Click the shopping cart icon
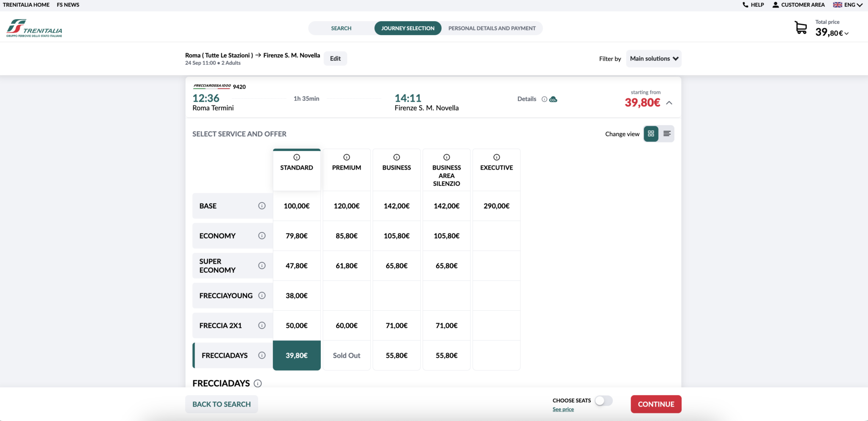The height and width of the screenshot is (421, 868). click(x=801, y=28)
